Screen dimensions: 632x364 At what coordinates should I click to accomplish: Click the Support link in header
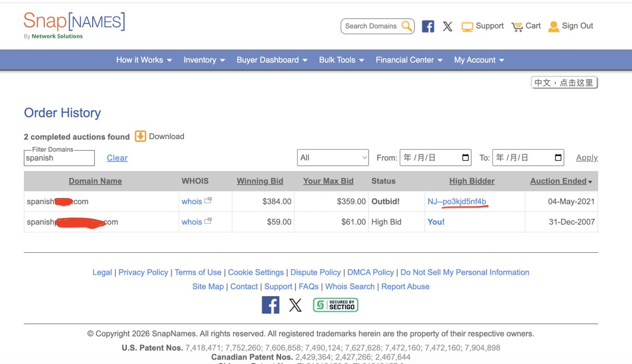490,26
